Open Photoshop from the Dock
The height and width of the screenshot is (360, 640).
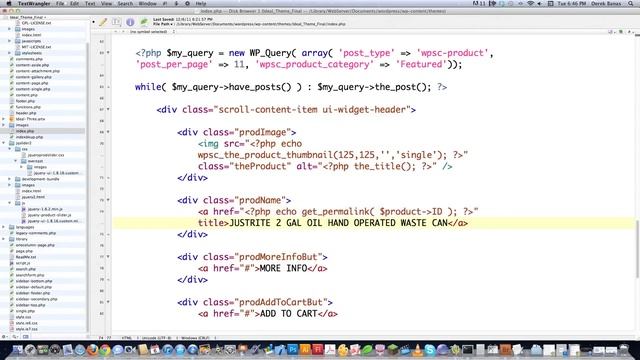(x=293, y=350)
